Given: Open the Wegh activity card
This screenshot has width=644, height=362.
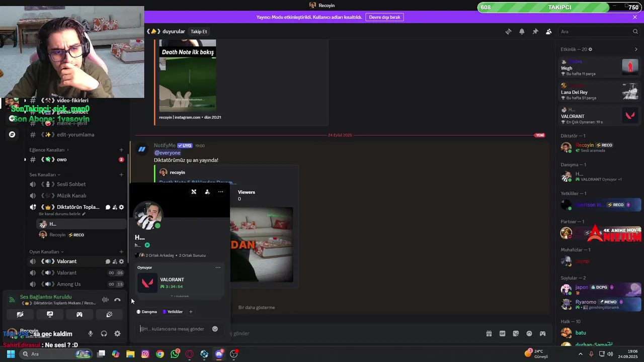Looking at the screenshot, I should [600, 67].
